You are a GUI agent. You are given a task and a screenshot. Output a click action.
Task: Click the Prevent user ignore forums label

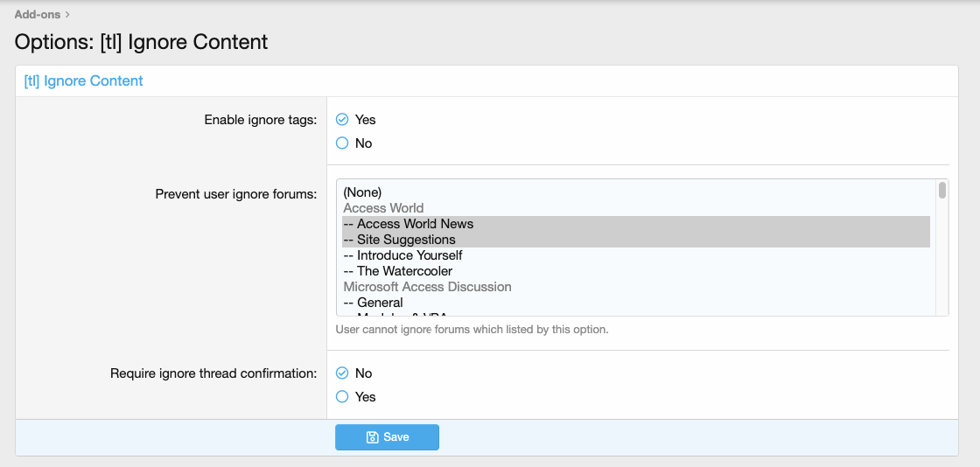coord(235,193)
